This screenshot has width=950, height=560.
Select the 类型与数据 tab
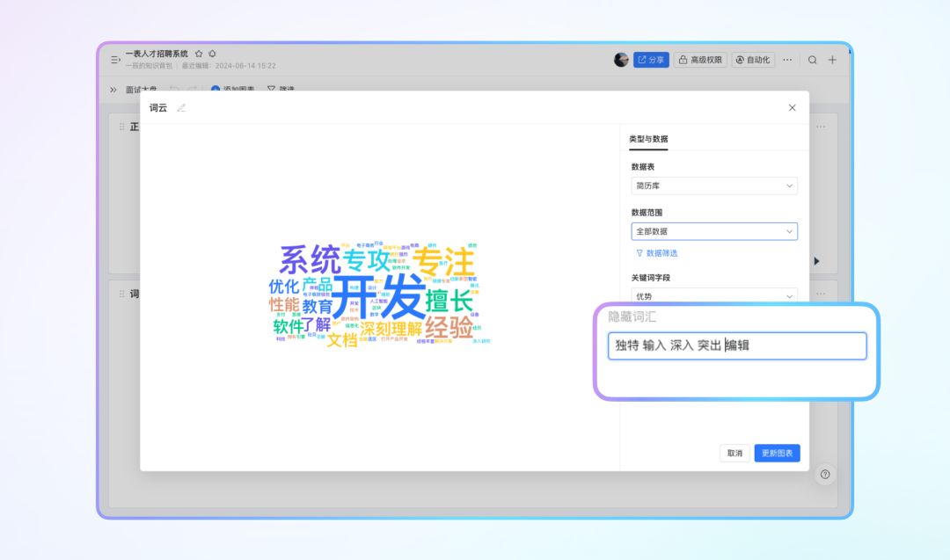tap(648, 139)
